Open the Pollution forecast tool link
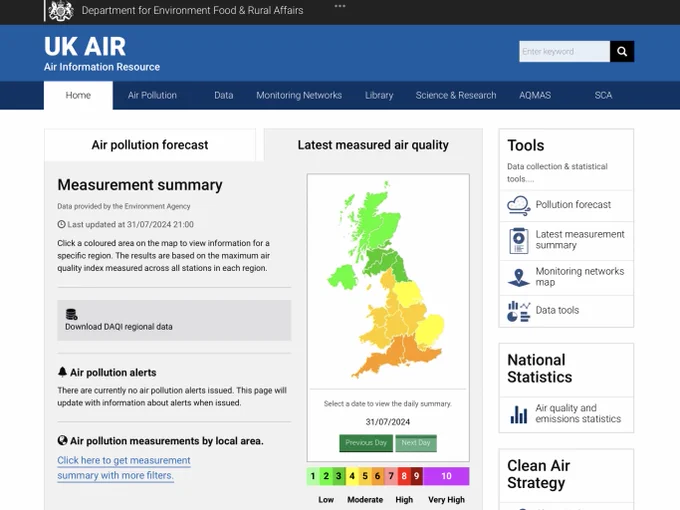 [573, 204]
